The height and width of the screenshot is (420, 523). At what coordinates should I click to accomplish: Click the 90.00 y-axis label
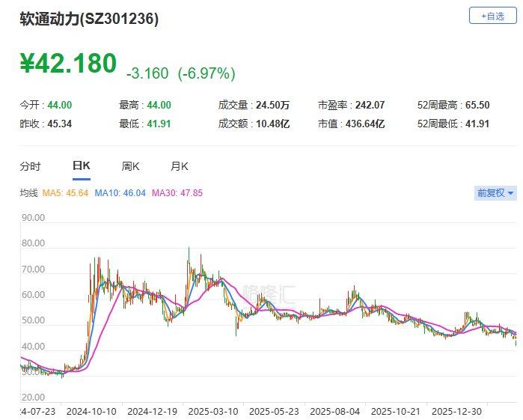click(33, 218)
